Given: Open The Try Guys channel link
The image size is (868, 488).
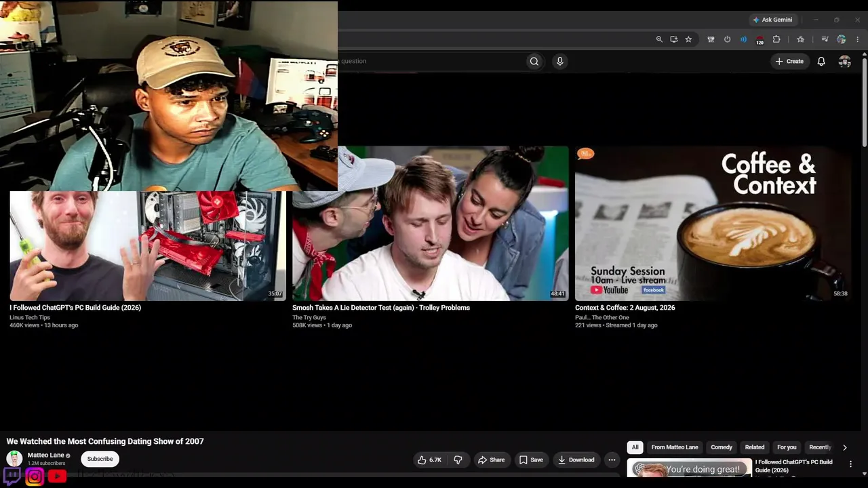Looking at the screenshot, I should (309, 317).
